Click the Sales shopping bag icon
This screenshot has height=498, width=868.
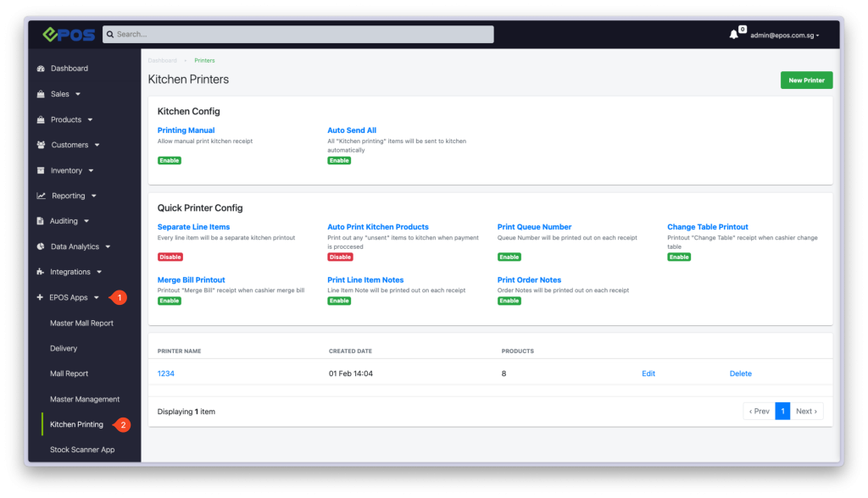41,94
